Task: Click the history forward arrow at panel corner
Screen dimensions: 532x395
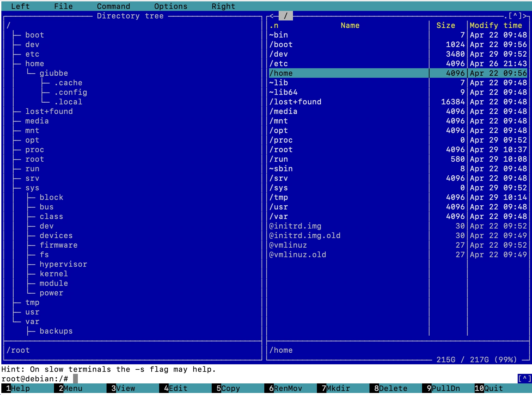Action: [525, 16]
